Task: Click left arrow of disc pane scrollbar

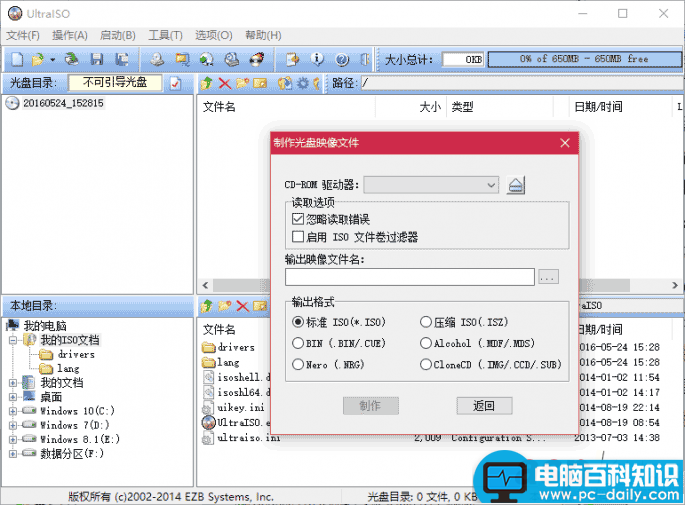Action: pyautogui.click(x=205, y=285)
